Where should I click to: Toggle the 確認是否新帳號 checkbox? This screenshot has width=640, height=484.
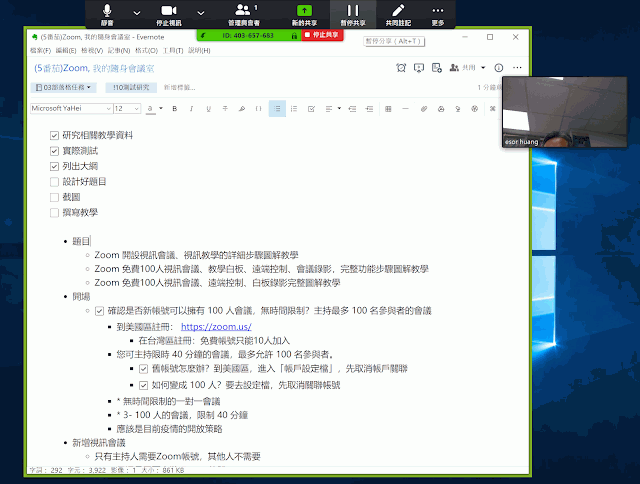99,311
